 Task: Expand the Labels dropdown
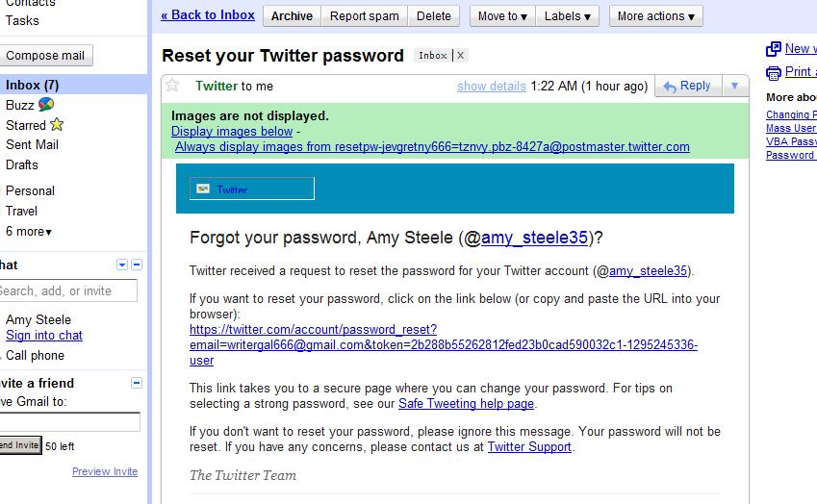(x=567, y=16)
